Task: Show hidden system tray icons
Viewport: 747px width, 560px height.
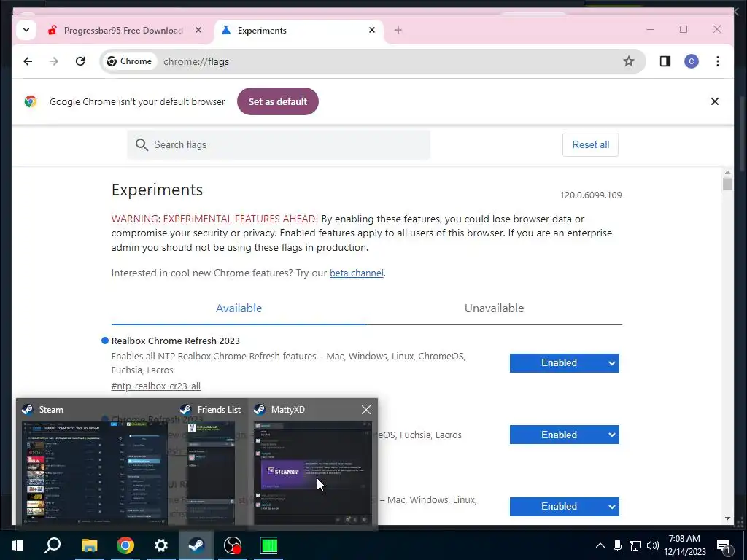Action: [x=600, y=545]
